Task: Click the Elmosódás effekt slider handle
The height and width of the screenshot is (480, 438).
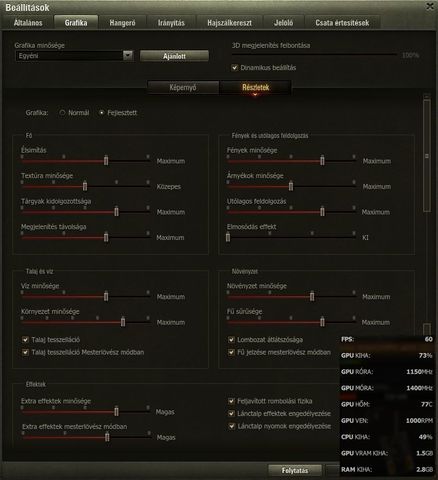Action: click(228, 237)
